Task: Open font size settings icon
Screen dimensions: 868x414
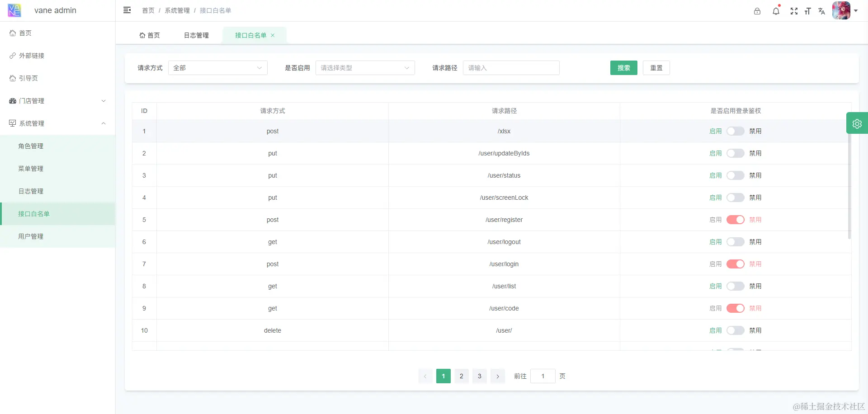Action: tap(807, 11)
